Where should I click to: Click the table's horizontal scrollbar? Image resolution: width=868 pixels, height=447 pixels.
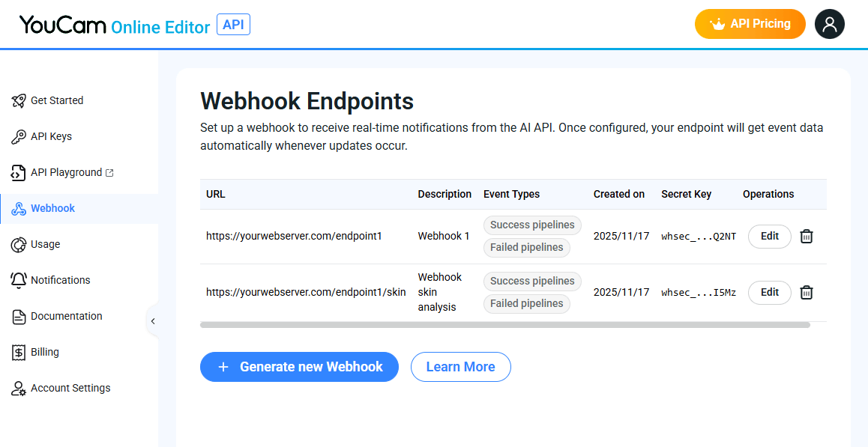click(x=504, y=325)
